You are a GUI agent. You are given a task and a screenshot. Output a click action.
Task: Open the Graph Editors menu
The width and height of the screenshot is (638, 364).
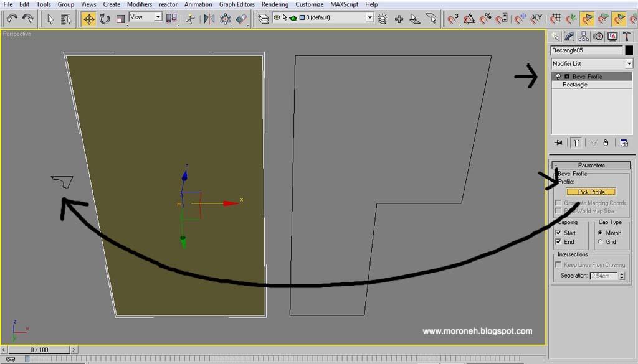237,4
